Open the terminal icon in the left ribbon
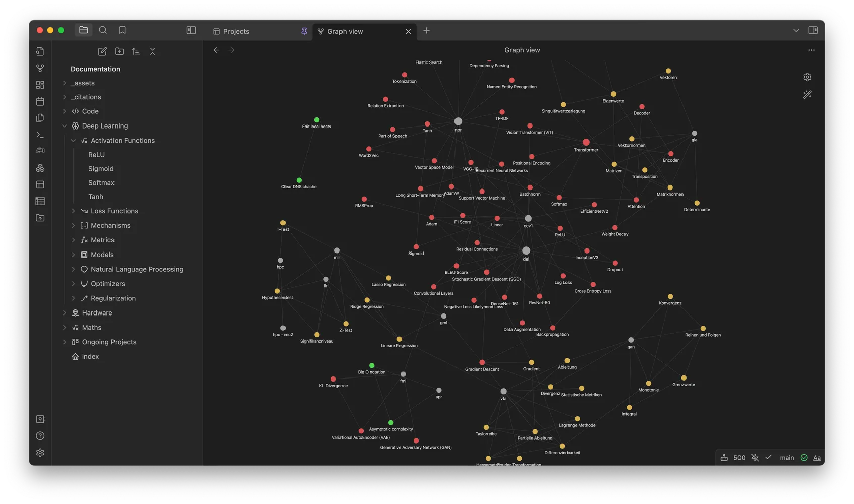854x504 pixels. click(40, 135)
